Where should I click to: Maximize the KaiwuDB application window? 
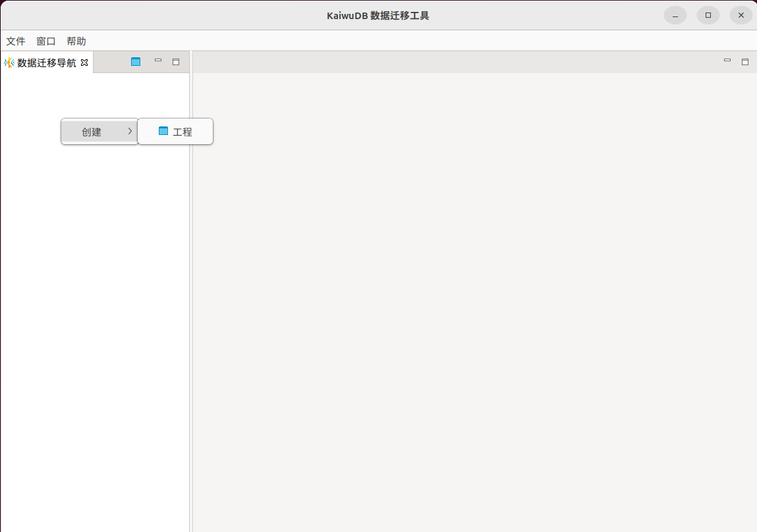[708, 15]
